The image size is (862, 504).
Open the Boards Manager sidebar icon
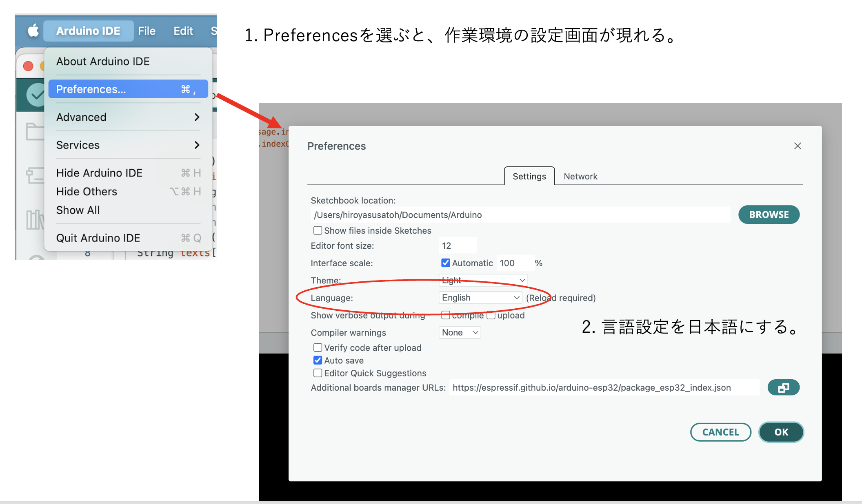[x=35, y=175]
